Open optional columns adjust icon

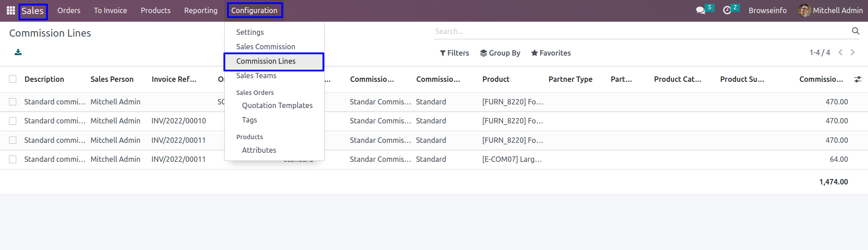tap(858, 79)
